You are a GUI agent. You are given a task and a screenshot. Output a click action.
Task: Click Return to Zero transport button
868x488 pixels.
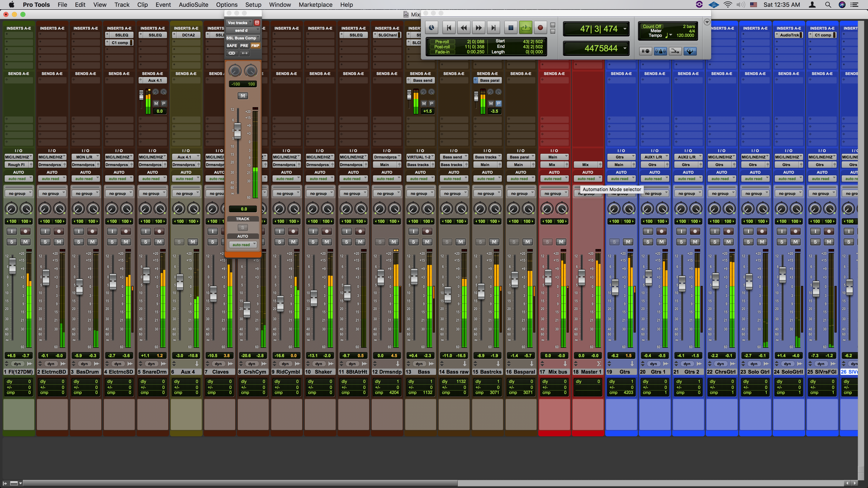tap(449, 28)
